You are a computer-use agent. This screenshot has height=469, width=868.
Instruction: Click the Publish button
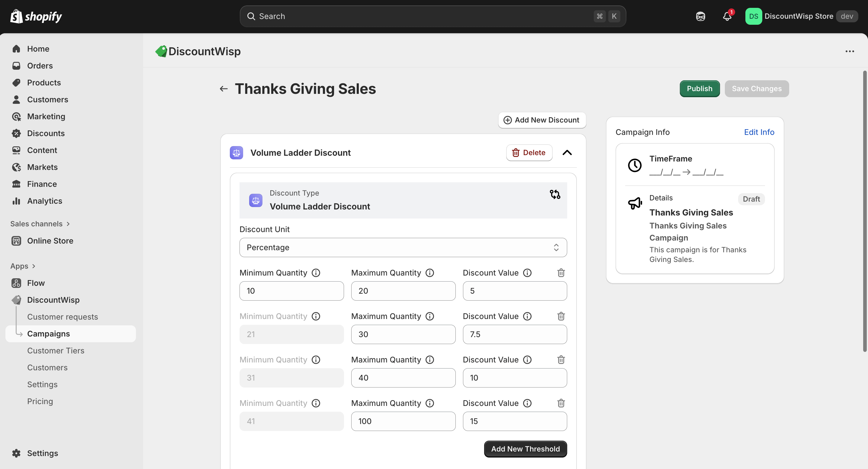pyautogui.click(x=699, y=88)
